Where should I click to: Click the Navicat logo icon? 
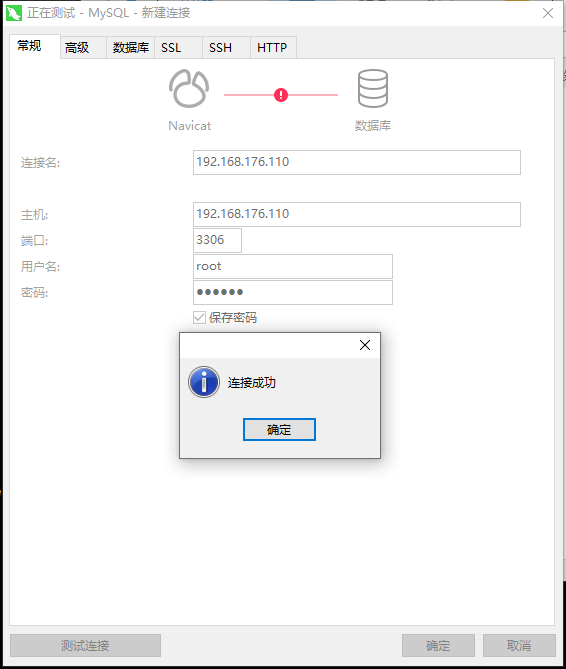[189, 88]
